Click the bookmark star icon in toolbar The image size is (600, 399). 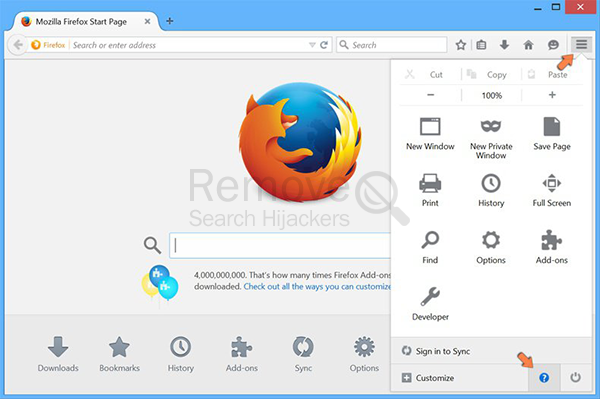point(461,45)
